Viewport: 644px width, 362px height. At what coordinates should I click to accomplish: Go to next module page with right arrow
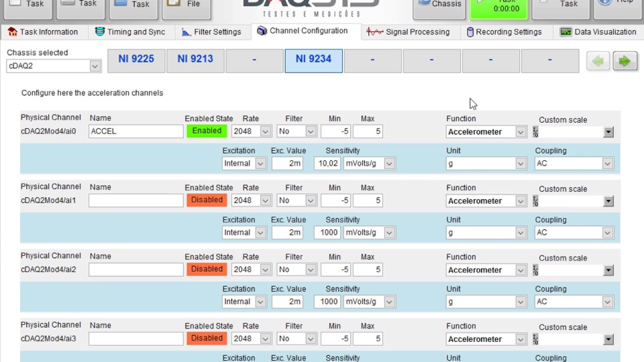coord(625,61)
